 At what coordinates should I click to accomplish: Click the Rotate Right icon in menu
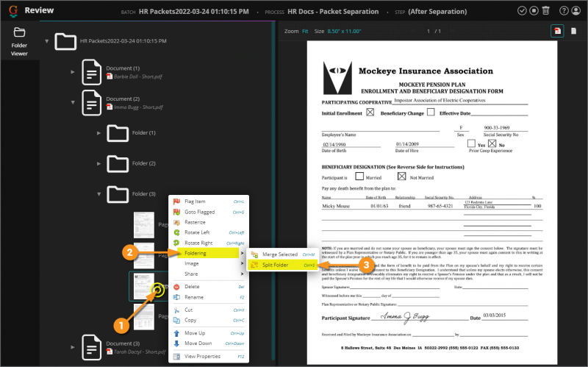pyautogui.click(x=176, y=243)
